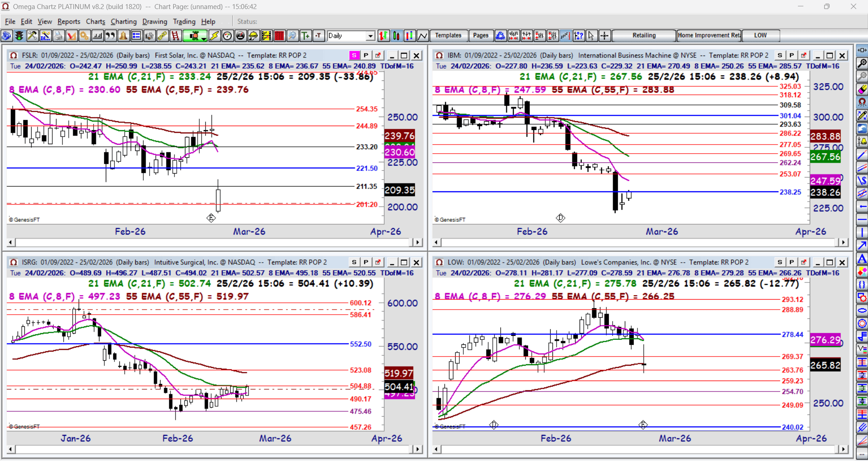This screenshot has width=868, height=461.
Task: Select the zoom in magnifier tool in sidebar
Action: pos(862,63)
